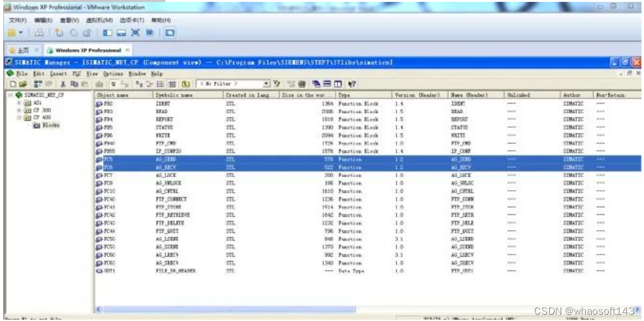
Task: Select the FB3 READ block row
Action: point(367,111)
